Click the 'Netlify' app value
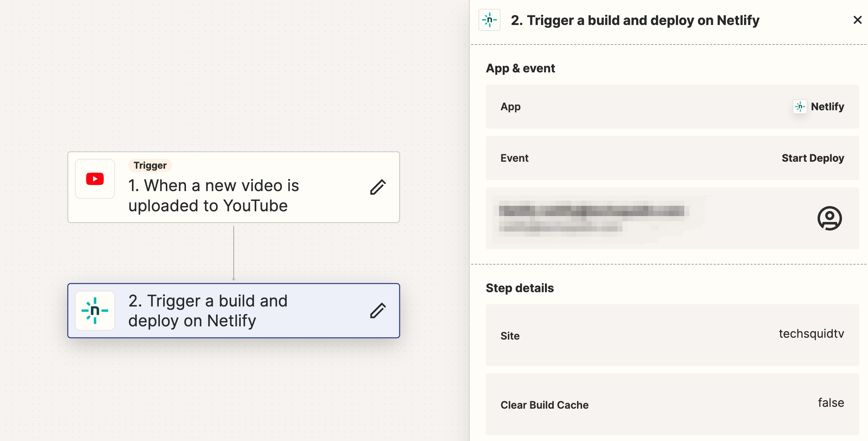The height and width of the screenshot is (441, 868). click(827, 107)
